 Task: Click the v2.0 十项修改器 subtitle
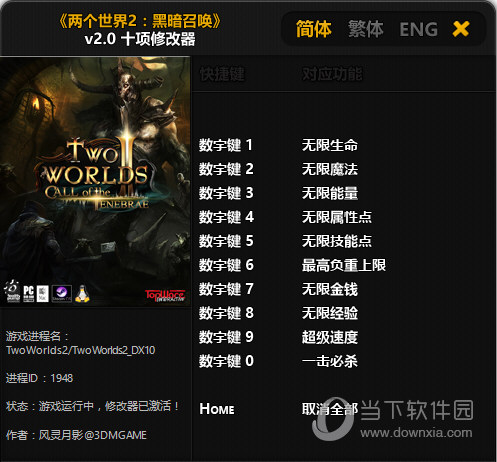140,39
